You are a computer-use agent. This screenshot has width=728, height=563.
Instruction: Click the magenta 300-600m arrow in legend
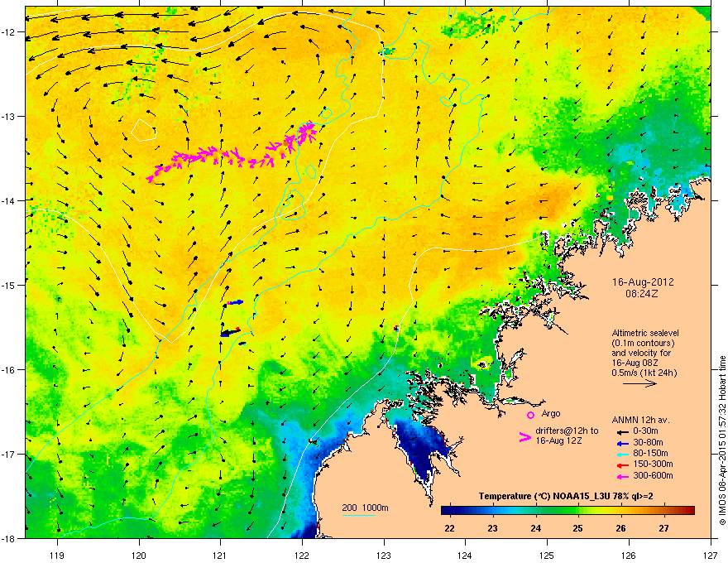click(622, 476)
